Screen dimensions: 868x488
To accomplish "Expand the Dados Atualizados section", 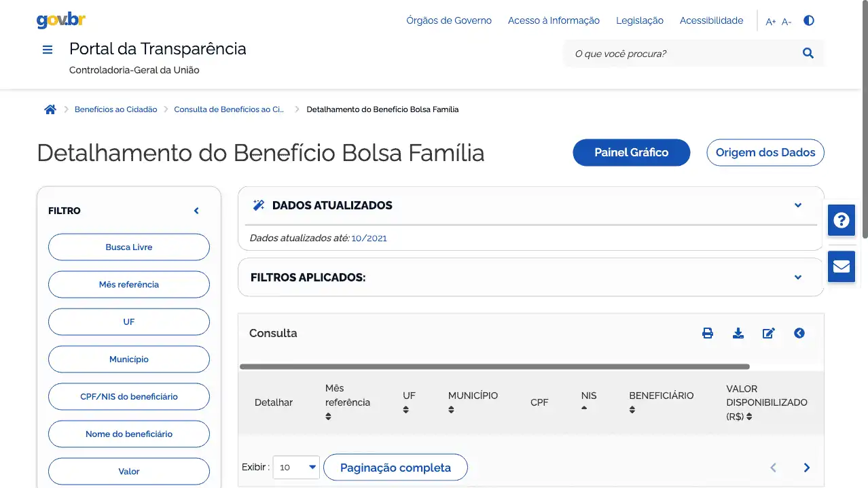I will [798, 205].
